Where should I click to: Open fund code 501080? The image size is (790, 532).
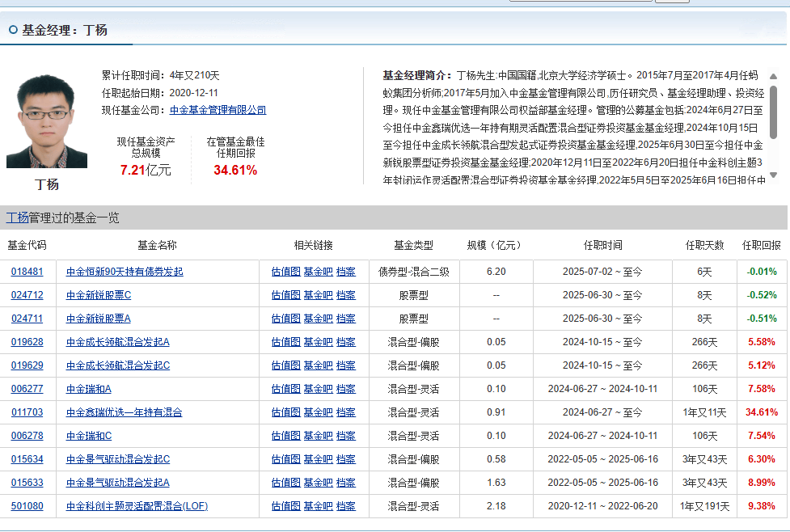(x=27, y=506)
